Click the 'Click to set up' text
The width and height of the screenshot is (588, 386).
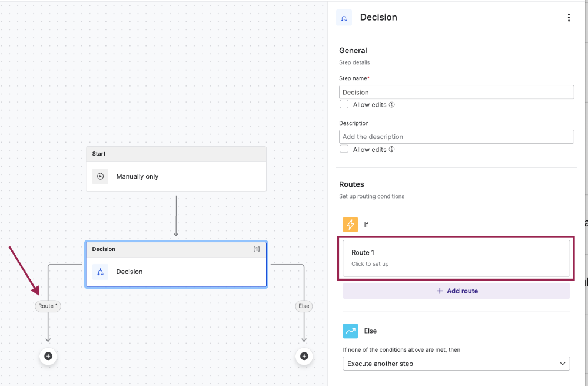[x=370, y=264]
